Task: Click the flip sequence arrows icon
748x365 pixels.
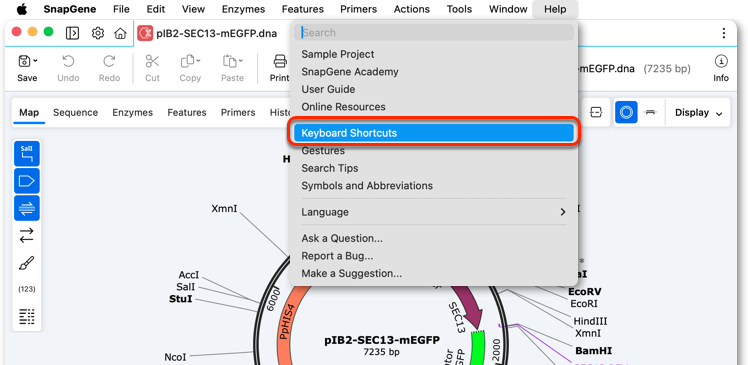Action: point(27,235)
